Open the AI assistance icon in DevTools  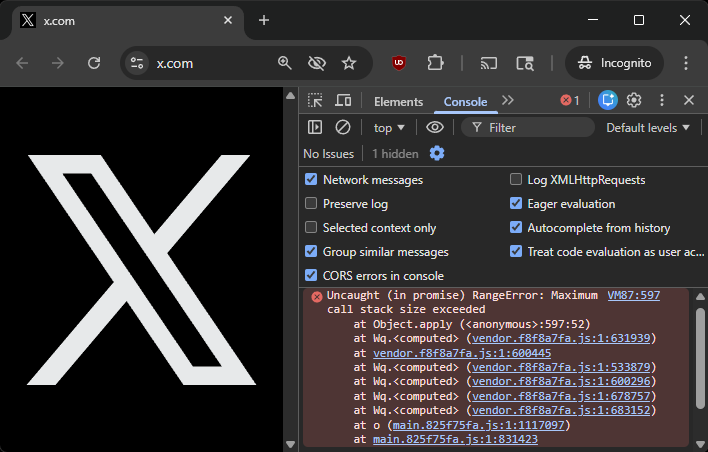(608, 100)
